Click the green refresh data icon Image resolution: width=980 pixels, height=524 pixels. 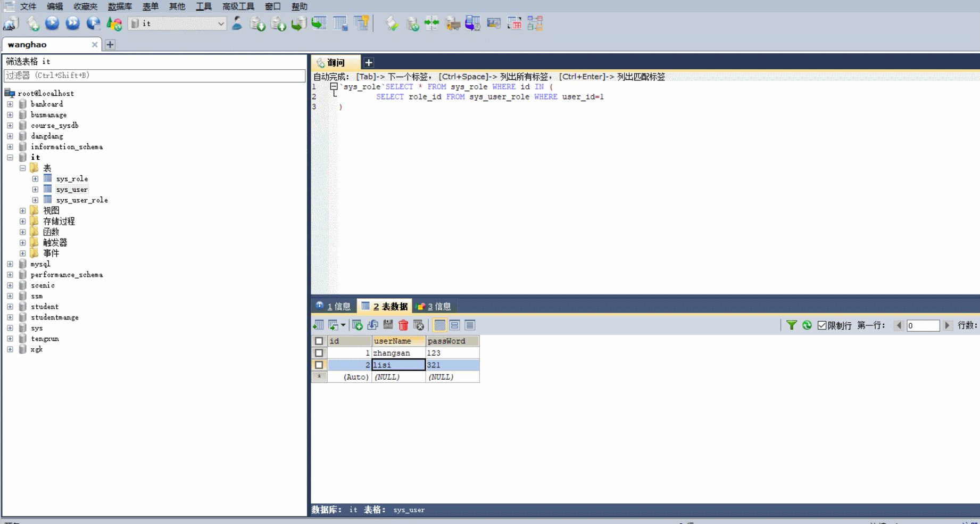point(807,325)
